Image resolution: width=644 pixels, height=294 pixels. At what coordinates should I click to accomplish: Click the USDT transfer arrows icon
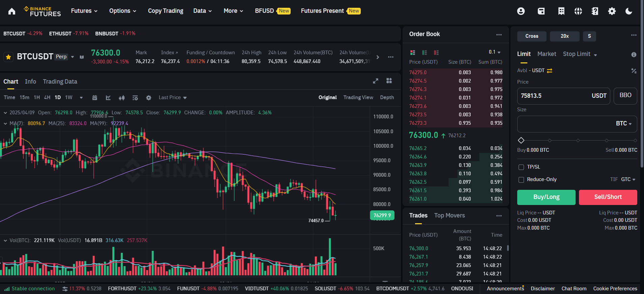(550, 71)
